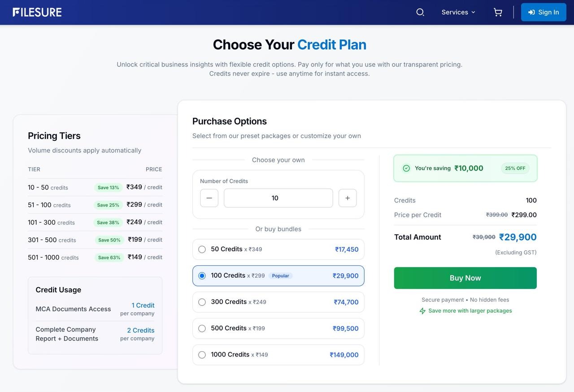This screenshot has width=574, height=392.
Task: Click the Sign In button
Action: click(x=544, y=12)
